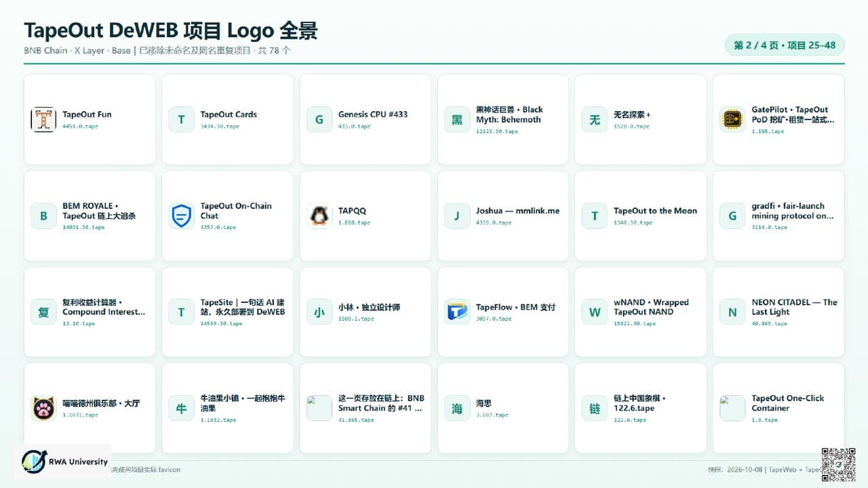Click the 1.8.tape domain link
Screen dimensions: 868x488
pyautogui.click(x=765, y=420)
